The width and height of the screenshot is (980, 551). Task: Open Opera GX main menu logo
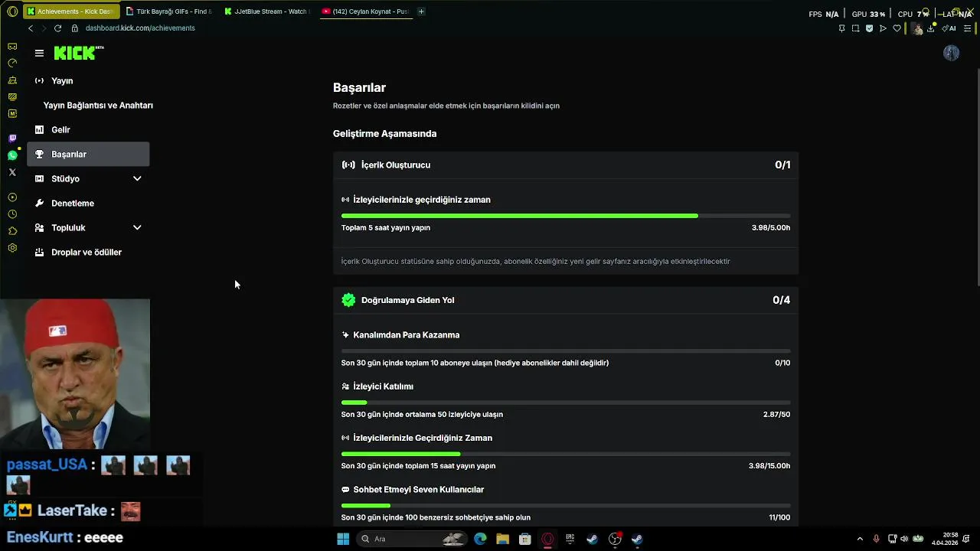coord(12,11)
